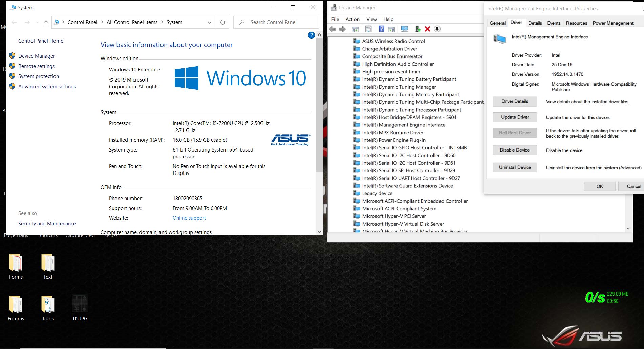Switch to General tab in Properties dialog

[497, 23]
